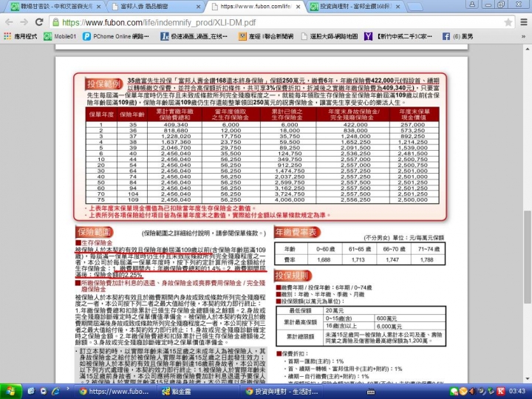Click the Chrome user profile icon

pos(472,4)
